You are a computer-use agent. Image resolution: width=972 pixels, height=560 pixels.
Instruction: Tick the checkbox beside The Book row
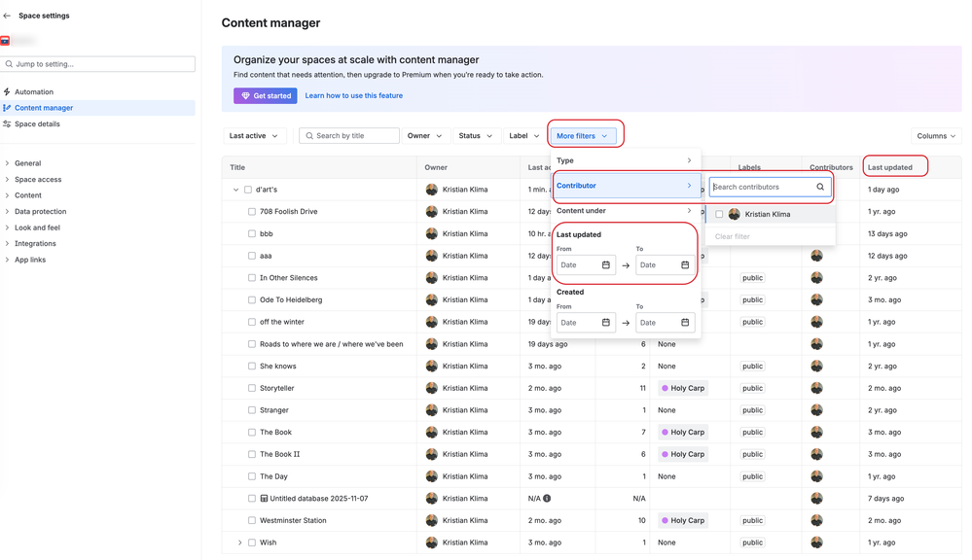tap(251, 432)
